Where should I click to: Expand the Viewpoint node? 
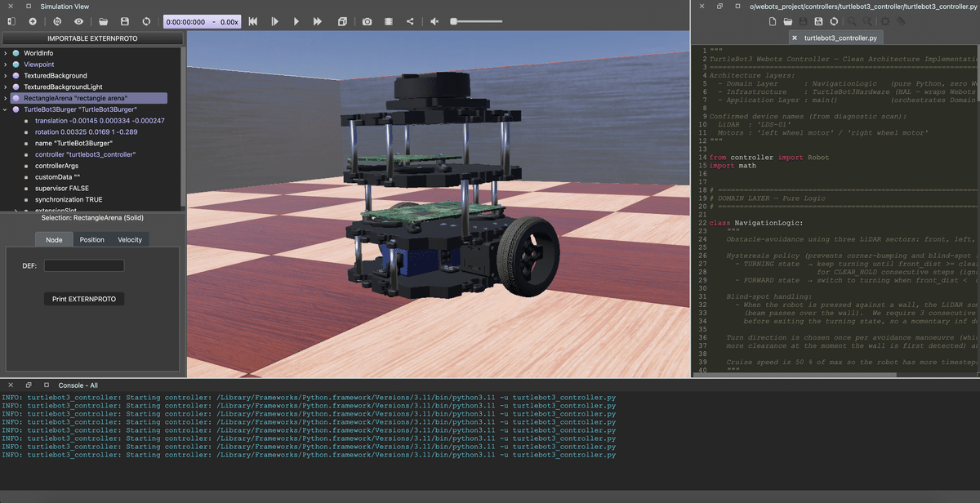click(x=5, y=64)
